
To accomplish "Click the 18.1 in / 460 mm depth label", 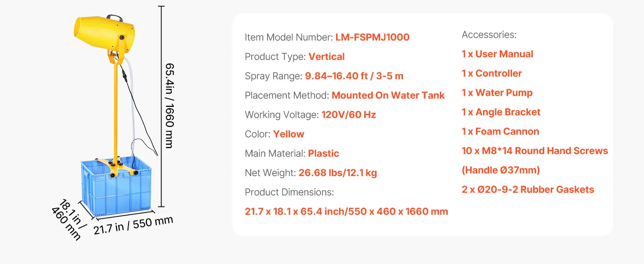I will click(x=68, y=220).
